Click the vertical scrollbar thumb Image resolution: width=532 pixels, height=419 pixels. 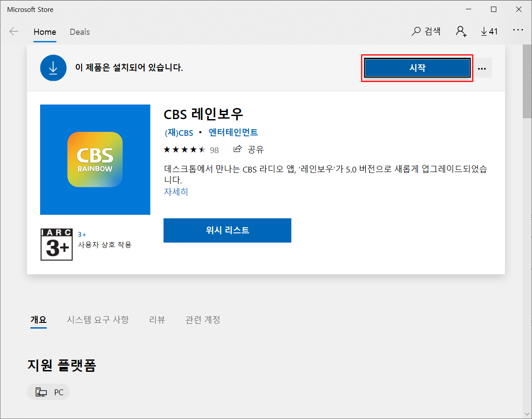[527, 82]
